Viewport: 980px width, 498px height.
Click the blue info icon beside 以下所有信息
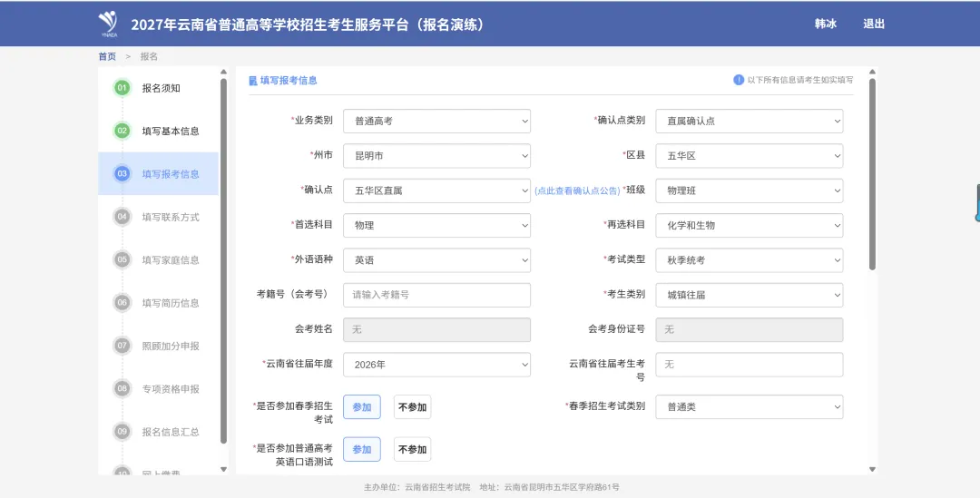pyautogui.click(x=739, y=80)
